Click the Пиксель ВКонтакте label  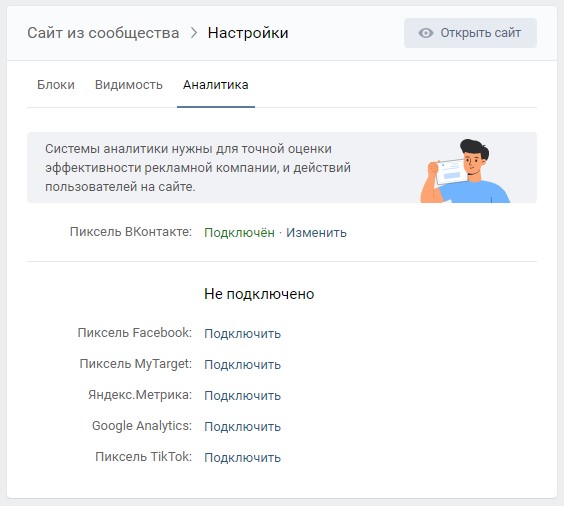(131, 232)
